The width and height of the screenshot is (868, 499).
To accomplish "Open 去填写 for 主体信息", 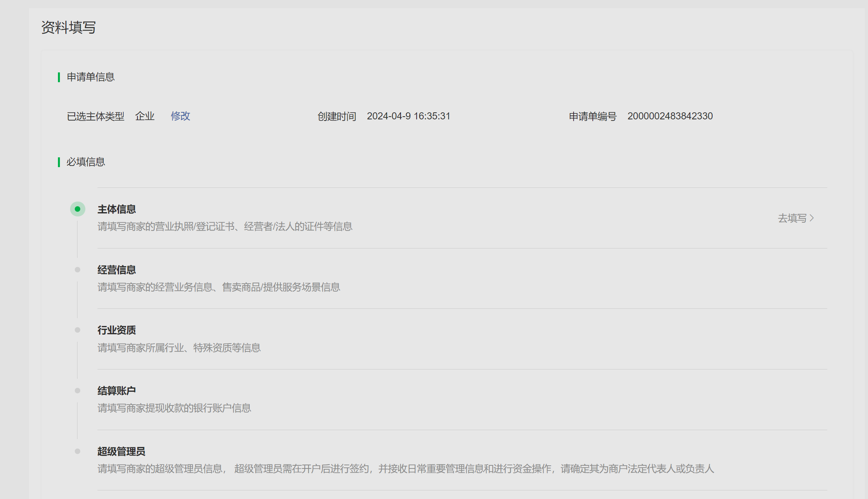I will (792, 218).
